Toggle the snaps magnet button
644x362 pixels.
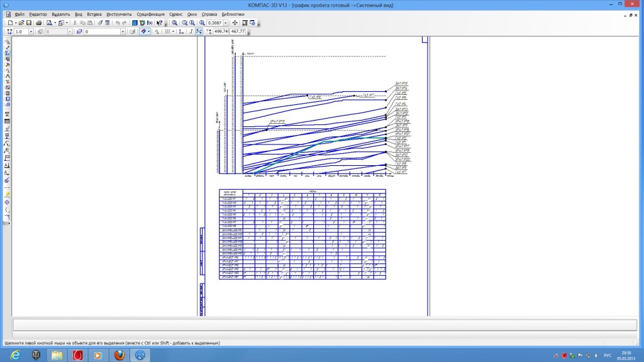tap(143, 31)
